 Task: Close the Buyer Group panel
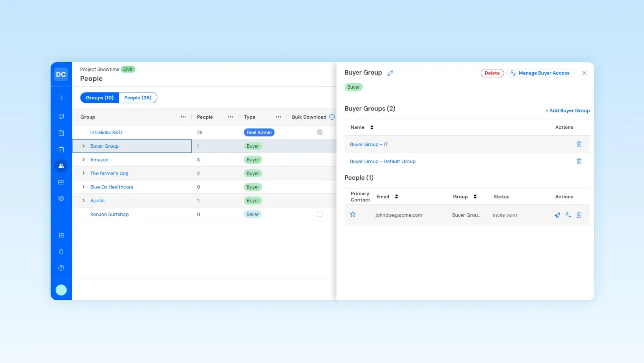584,73
